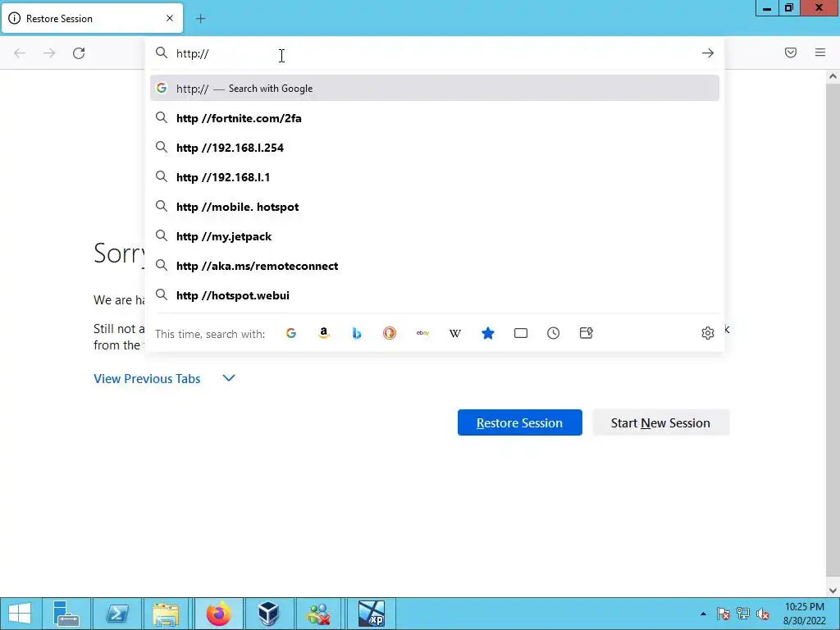This screenshot has height=630, width=840.
Task: Close the Restore Session tab
Action: [x=170, y=18]
